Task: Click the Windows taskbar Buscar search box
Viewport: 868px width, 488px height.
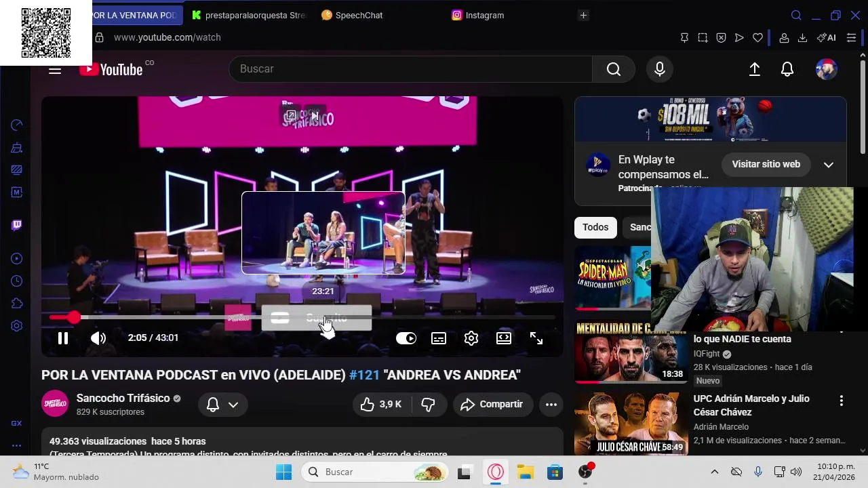Action: point(375,472)
